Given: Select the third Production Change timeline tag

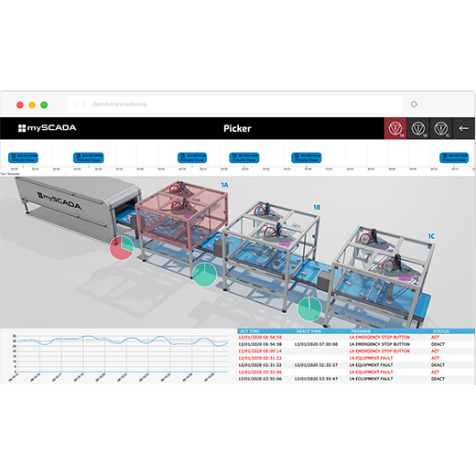Looking at the screenshot, I should click(192, 157).
